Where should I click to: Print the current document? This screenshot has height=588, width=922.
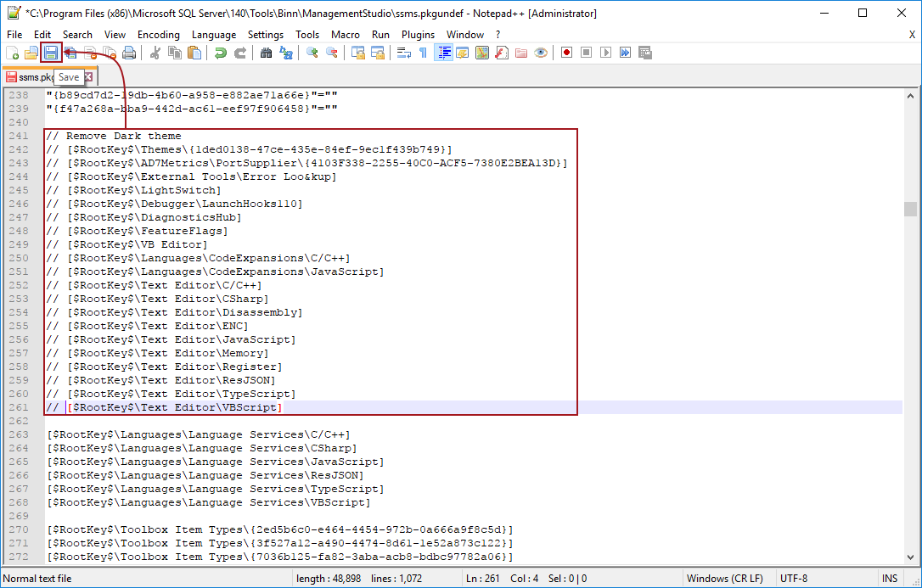(x=129, y=53)
